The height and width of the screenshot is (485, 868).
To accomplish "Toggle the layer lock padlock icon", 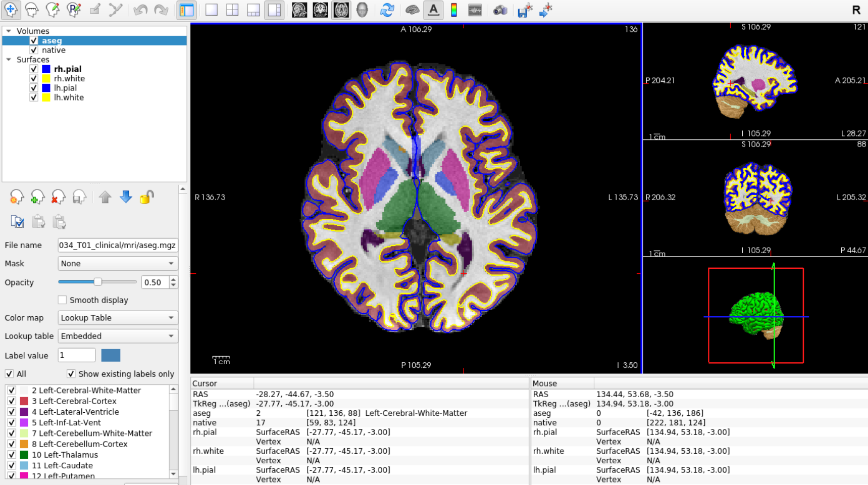I will pos(146,197).
